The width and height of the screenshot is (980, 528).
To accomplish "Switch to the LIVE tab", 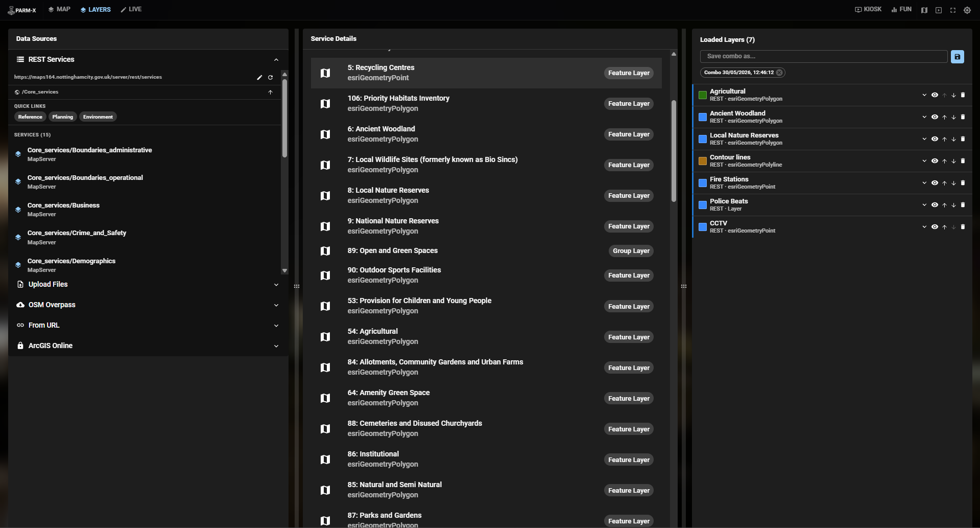I will [x=131, y=10].
